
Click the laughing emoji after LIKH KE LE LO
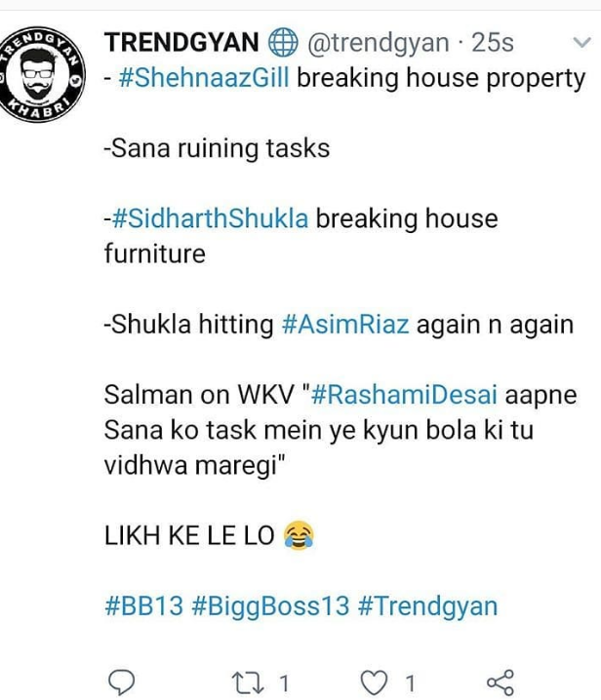click(x=299, y=535)
